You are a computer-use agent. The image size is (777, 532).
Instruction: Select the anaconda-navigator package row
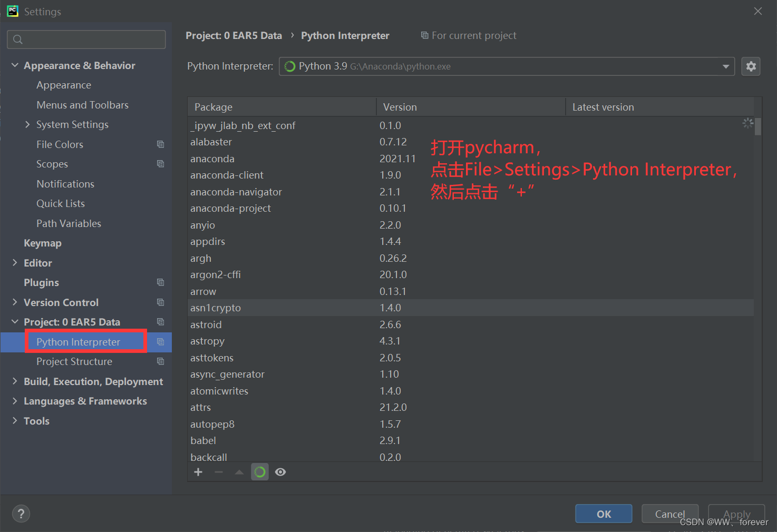click(x=471, y=192)
